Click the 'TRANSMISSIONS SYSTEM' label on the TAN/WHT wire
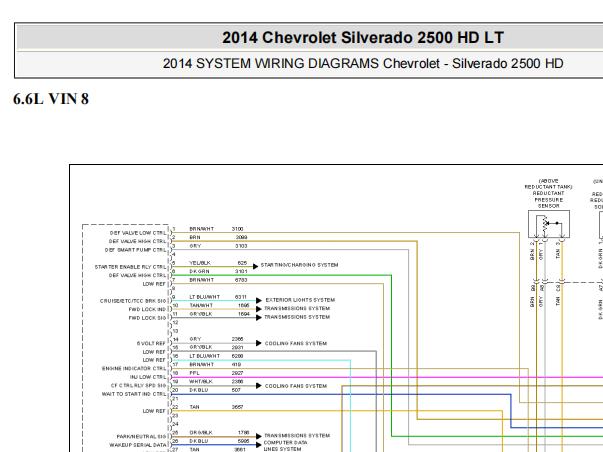This screenshot has width=603, height=452. point(297,309)
